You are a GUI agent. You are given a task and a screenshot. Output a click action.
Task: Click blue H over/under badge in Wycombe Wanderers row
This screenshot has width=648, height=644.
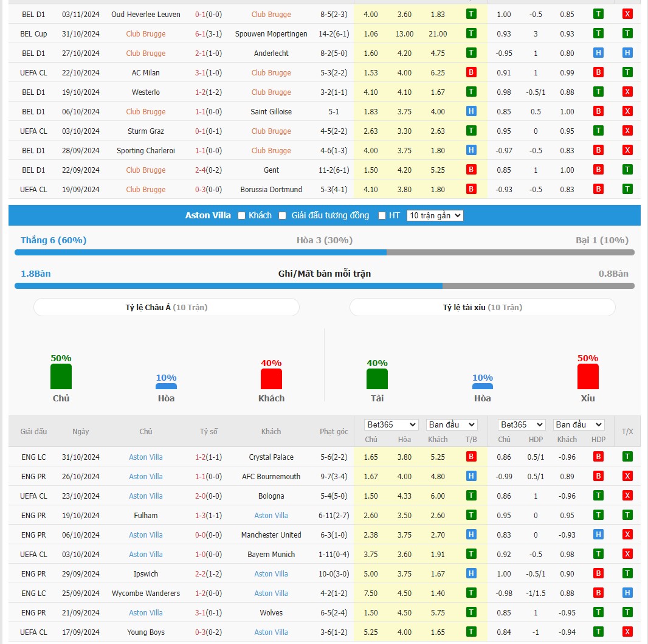click(627, 593)
